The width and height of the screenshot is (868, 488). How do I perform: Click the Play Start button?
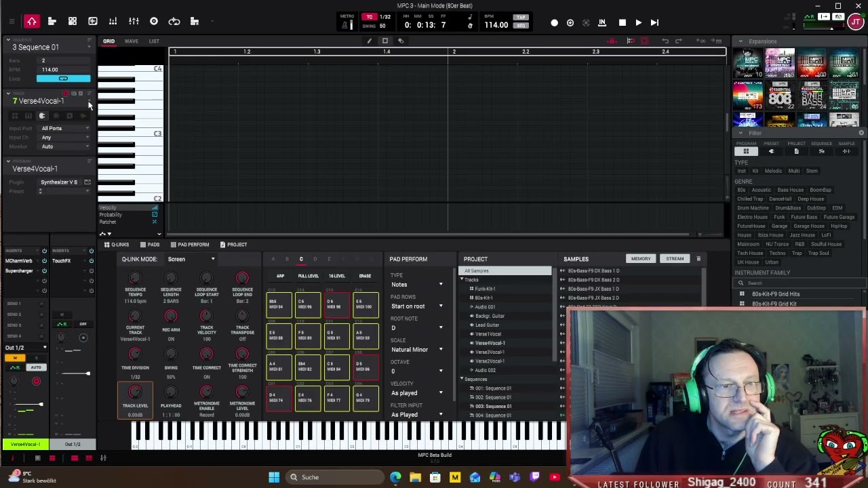coord(654,23)
